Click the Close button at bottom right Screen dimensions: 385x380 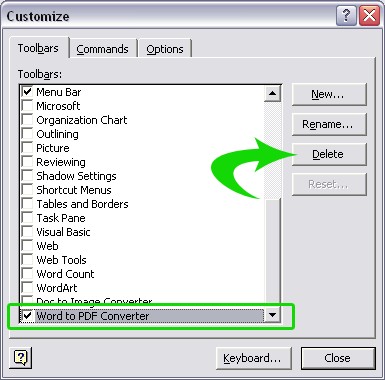pos(338,358)
